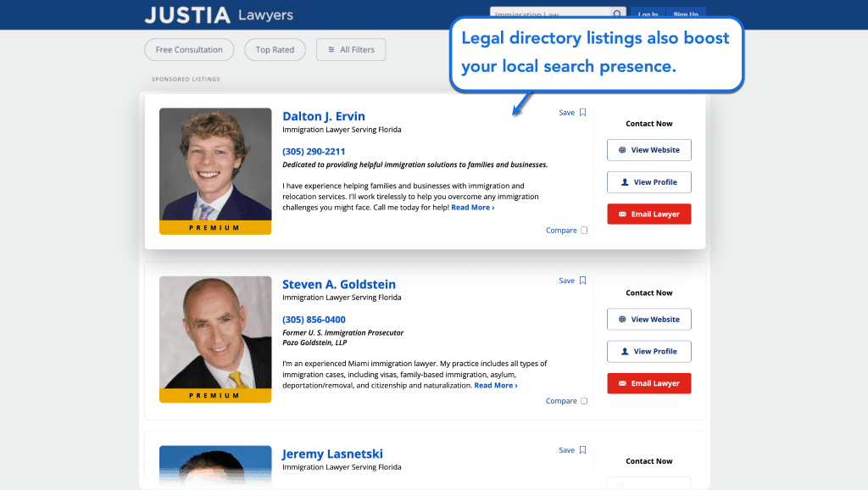Expand Read More in Steven Goldstein's description
The height and width of the screenshot is (490, 868).
point(496,386)
